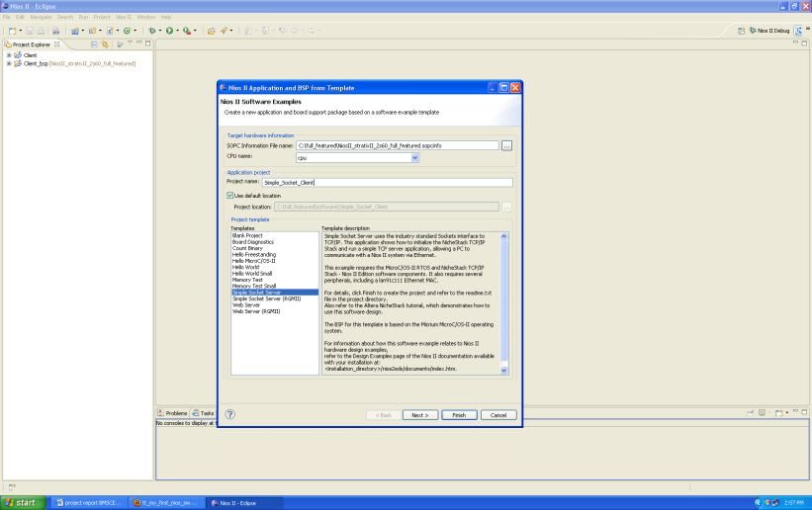
Task: Click the Cancel button
Action: [x=498, y=415]
